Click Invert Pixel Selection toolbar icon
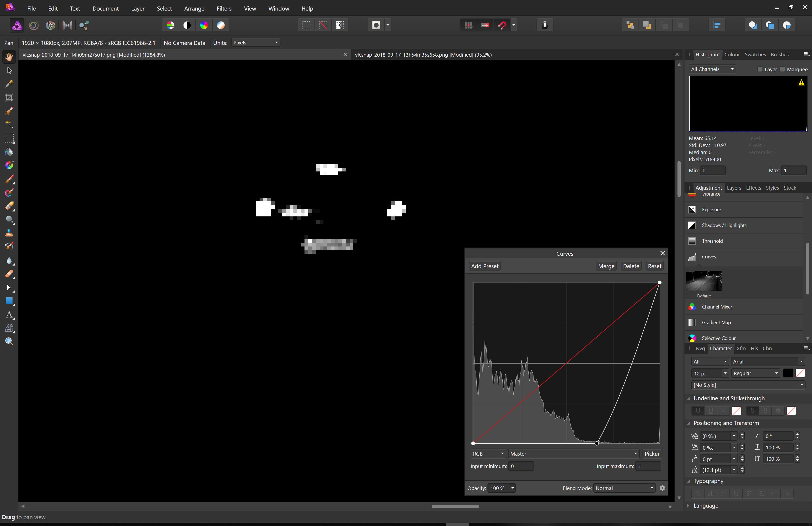Screen dimensions: 812x526 tap(339, 25)
